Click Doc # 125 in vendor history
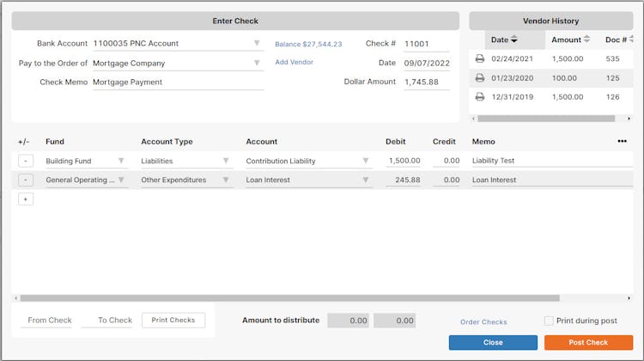The image size is (644, 361). [612, 78]
